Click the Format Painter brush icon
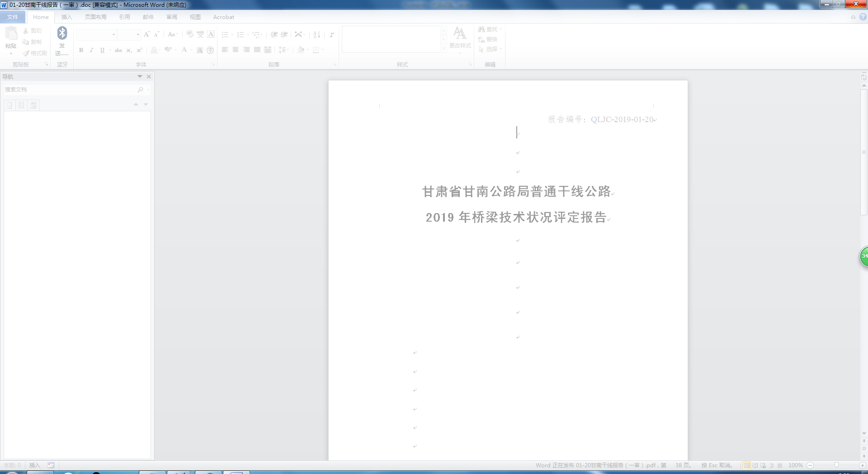This screenshot has height=474, width=868. (x=26, y=53)
